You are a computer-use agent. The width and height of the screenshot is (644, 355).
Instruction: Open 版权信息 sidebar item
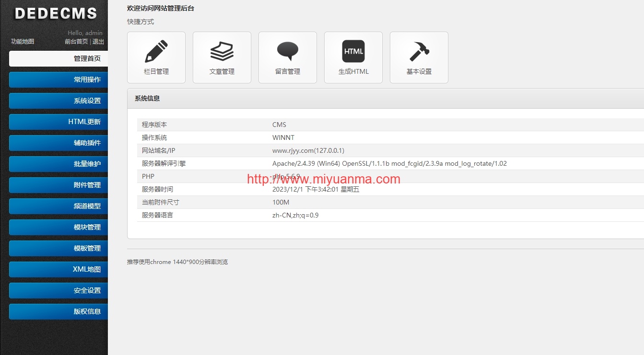coord(59,311)
